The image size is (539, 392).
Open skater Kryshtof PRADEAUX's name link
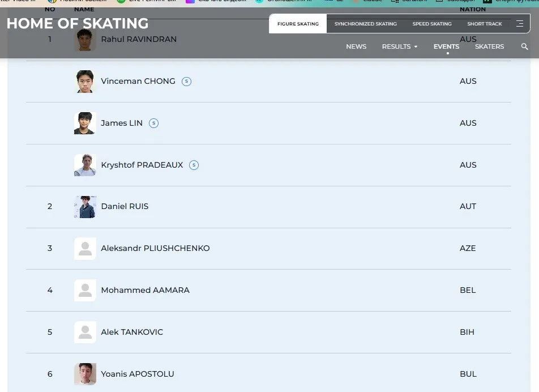[x=142, y=165]
